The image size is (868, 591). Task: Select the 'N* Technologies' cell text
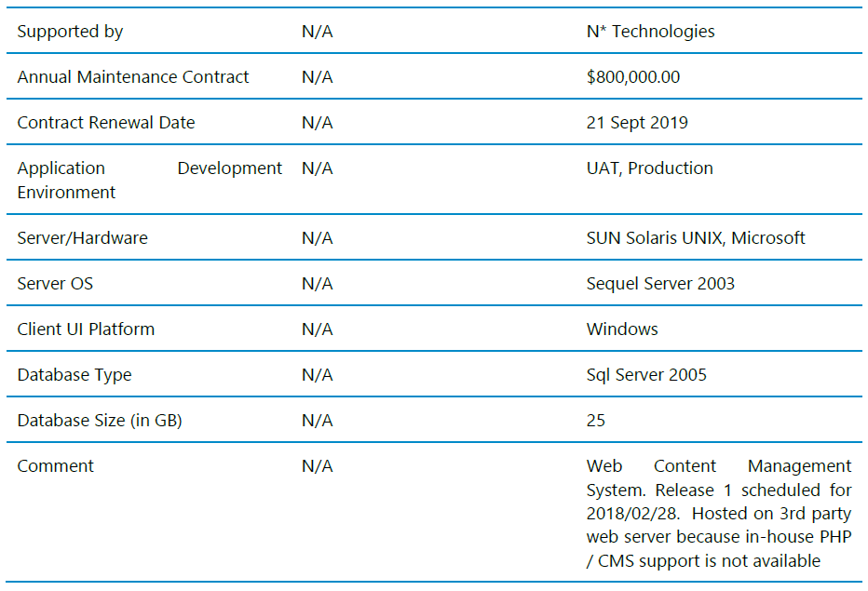(x=650, y=32)
